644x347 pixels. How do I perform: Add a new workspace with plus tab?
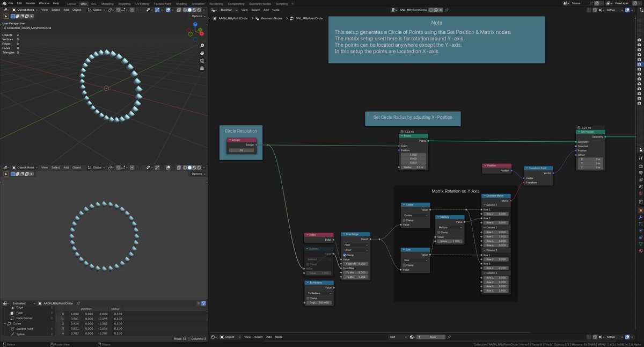tap(292, 3)
